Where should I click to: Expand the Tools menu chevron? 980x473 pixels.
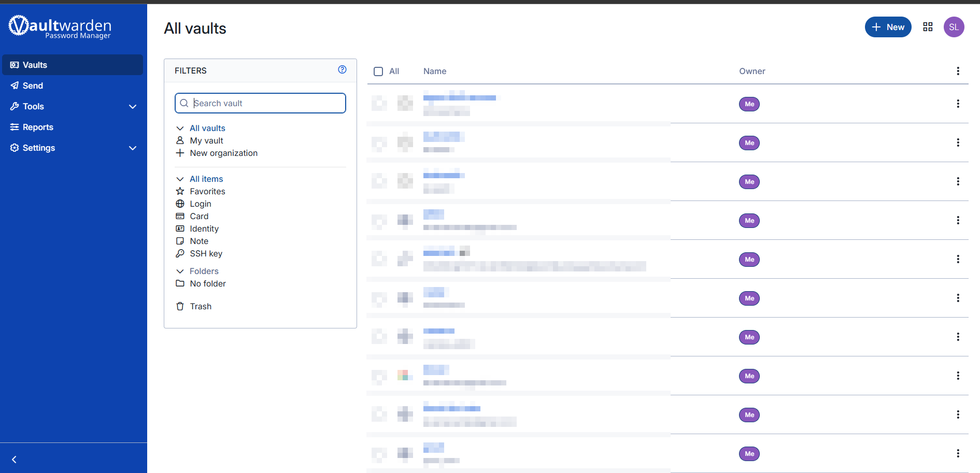point(133,107)
